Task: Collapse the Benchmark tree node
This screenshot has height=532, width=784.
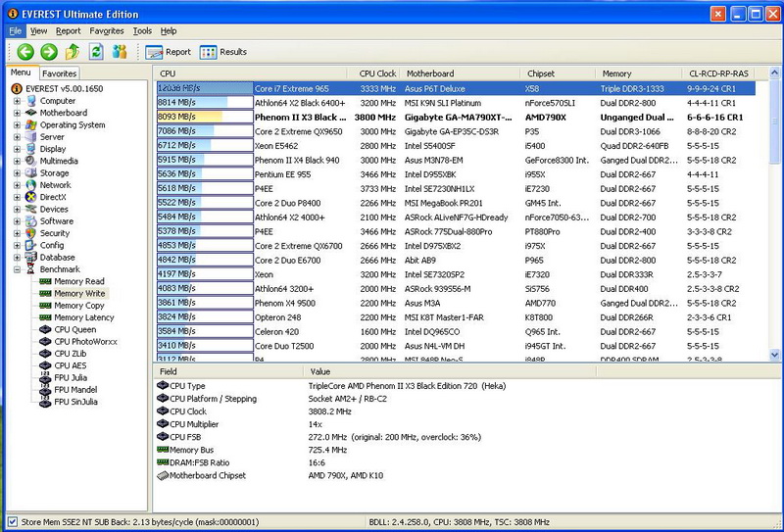Action: [17, 269]
